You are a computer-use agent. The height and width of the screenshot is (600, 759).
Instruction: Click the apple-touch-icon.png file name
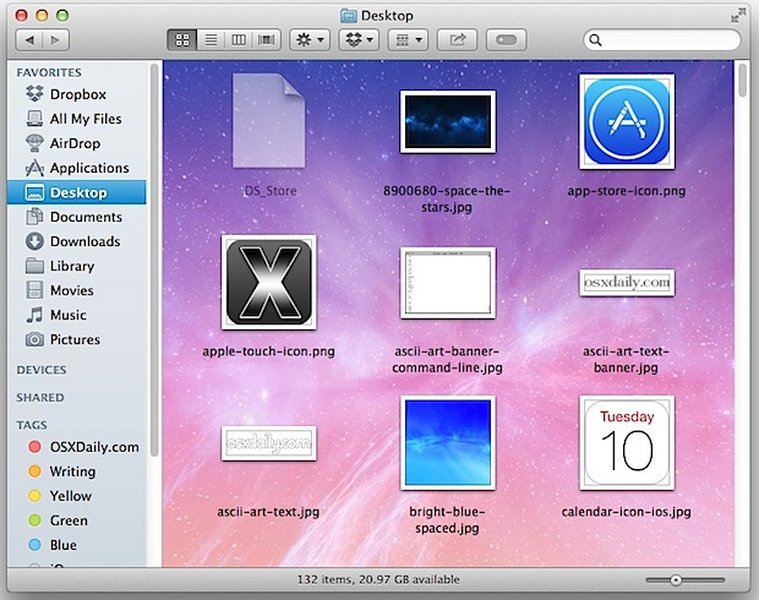[x=269, y=351]
